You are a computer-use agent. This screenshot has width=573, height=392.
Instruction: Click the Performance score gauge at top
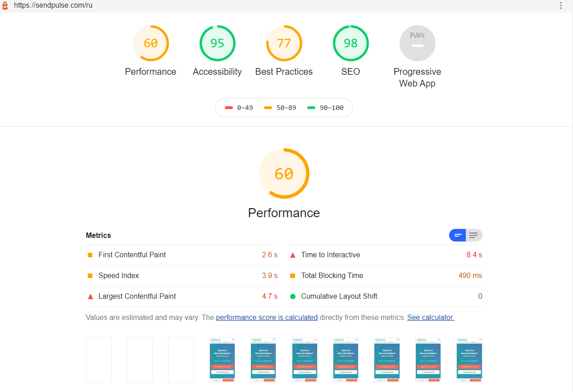[150, 43]
